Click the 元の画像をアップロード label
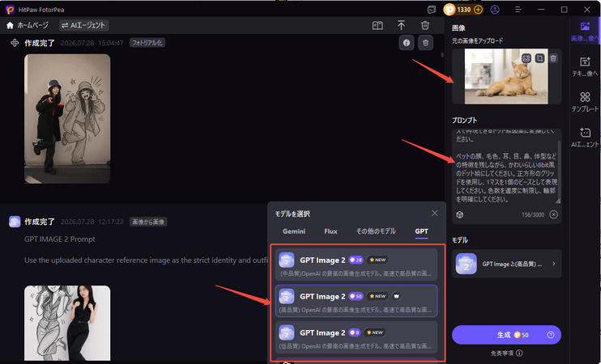The image size is (601, 364). click(x=478, y=40)
